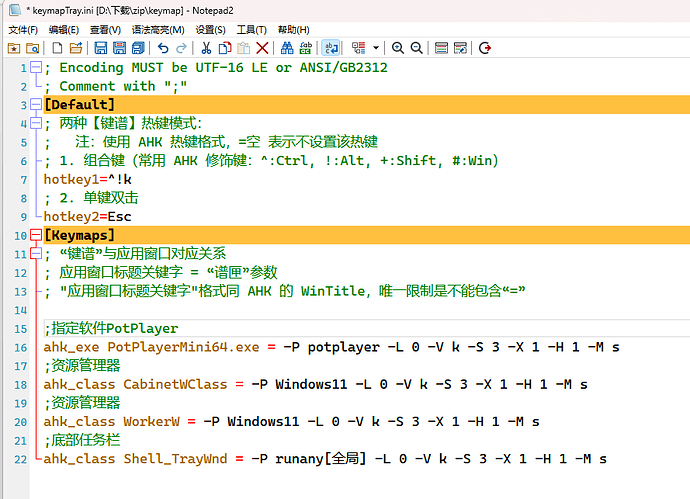Zoom in with the magnifier plus icon
The height and width of the screenshot is (499, 690).
click(x=398, y=48)
